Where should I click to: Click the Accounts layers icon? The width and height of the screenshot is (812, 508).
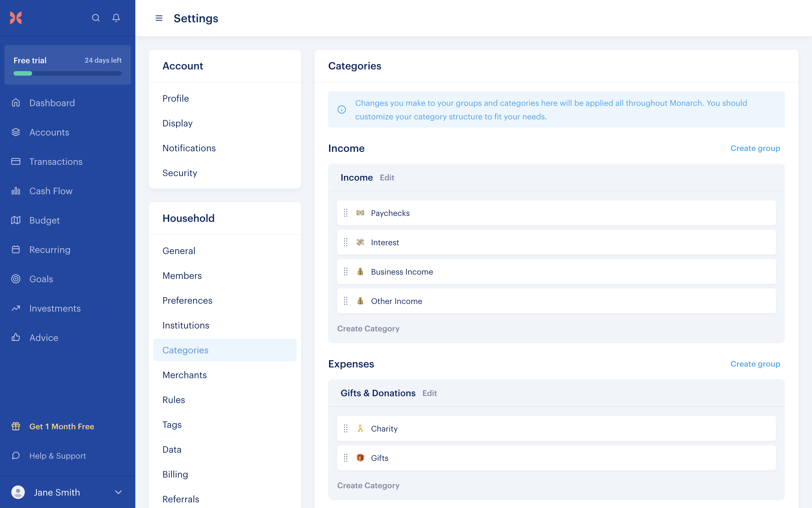16,132
